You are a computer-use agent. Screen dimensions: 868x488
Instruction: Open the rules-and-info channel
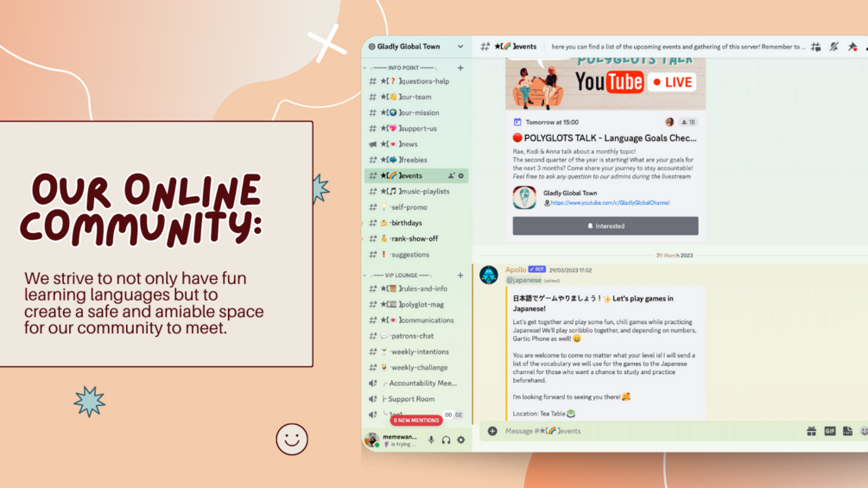tap(416, 288)
